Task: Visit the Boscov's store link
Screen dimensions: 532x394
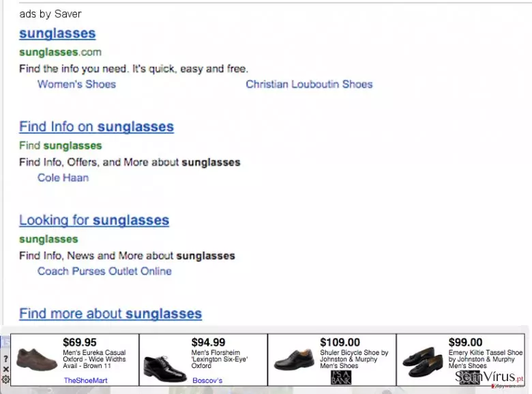Action: pos(207,380)
